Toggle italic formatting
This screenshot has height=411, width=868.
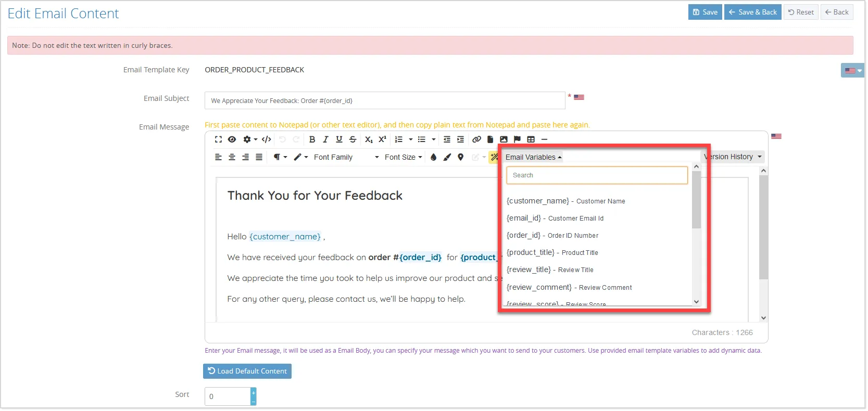click(326, 139)
